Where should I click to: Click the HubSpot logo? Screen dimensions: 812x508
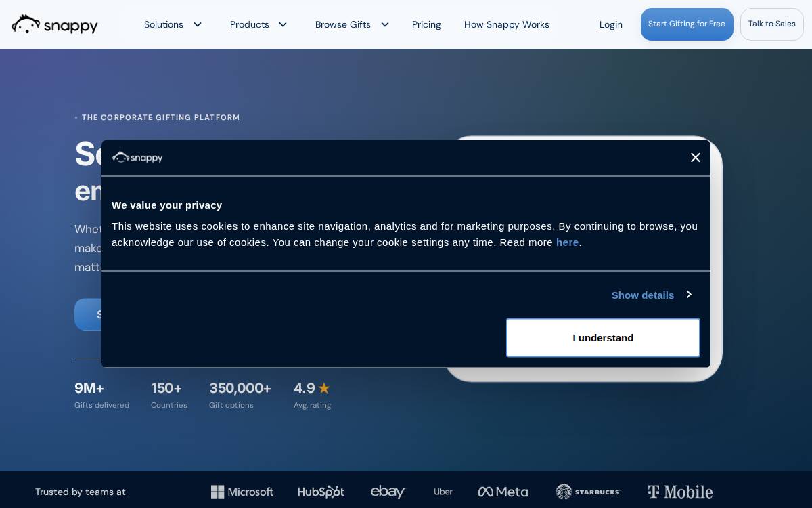pyautogui.click(x=321, y=492)
